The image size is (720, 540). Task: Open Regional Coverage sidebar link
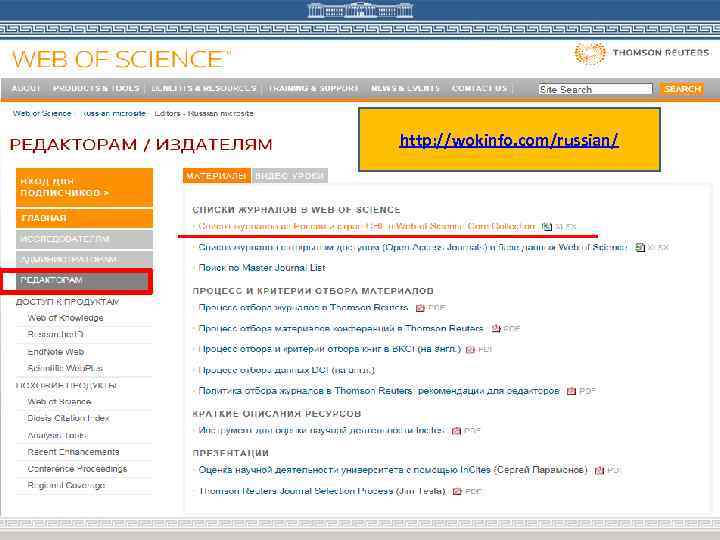coord(66,485)
